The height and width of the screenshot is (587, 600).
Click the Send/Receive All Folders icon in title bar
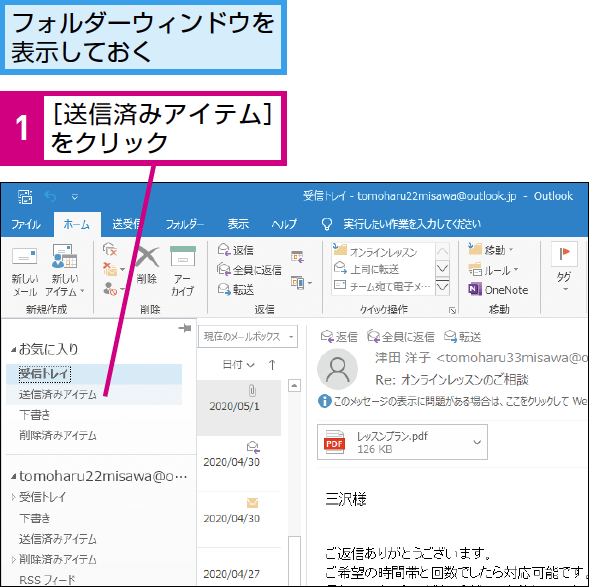pyautogui.click(x=25, y=197)
